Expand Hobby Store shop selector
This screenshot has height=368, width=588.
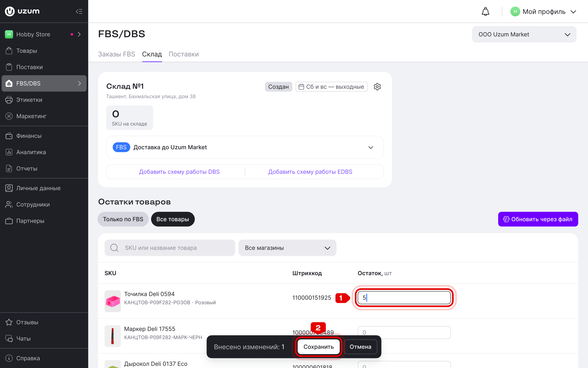44,34
